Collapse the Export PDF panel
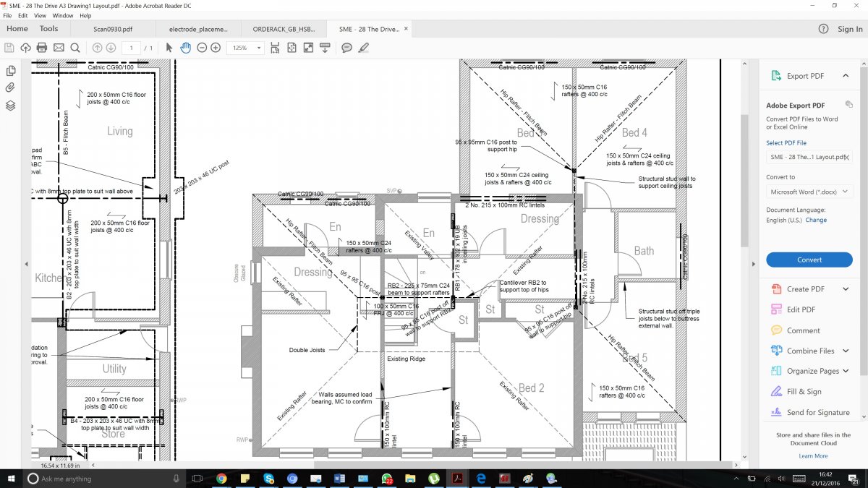The image size is (868, 488). [x=845, y=76]
